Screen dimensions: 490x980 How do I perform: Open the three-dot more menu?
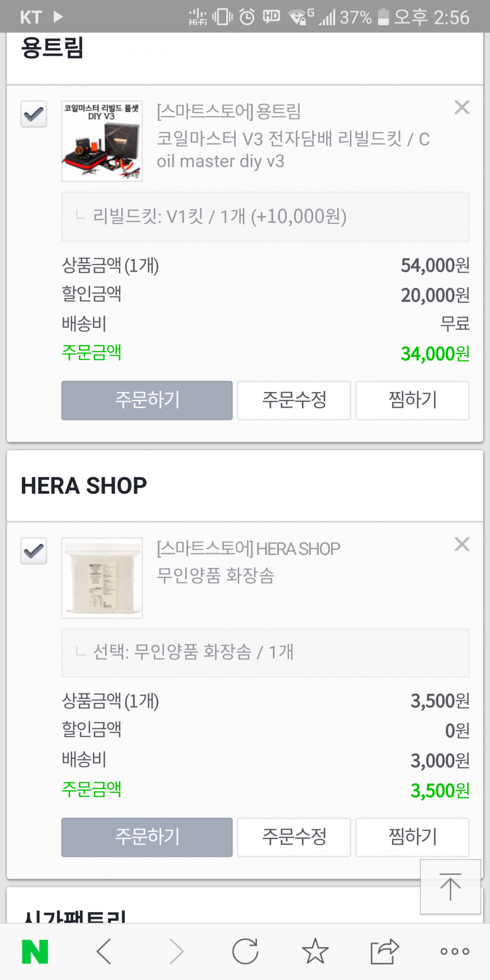[454, 951]
